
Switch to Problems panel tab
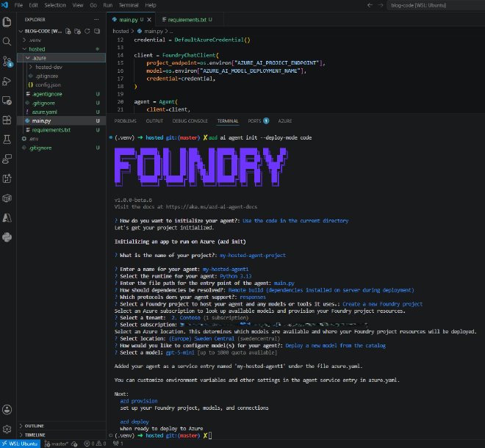click(x=125, y=121)
